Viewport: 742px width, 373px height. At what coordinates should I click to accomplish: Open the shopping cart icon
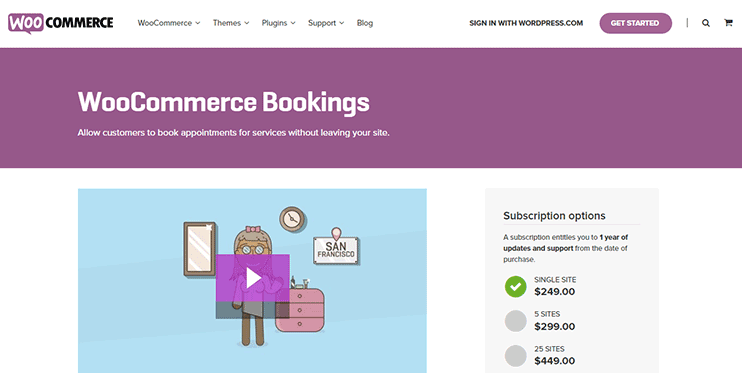coord(728,23)
